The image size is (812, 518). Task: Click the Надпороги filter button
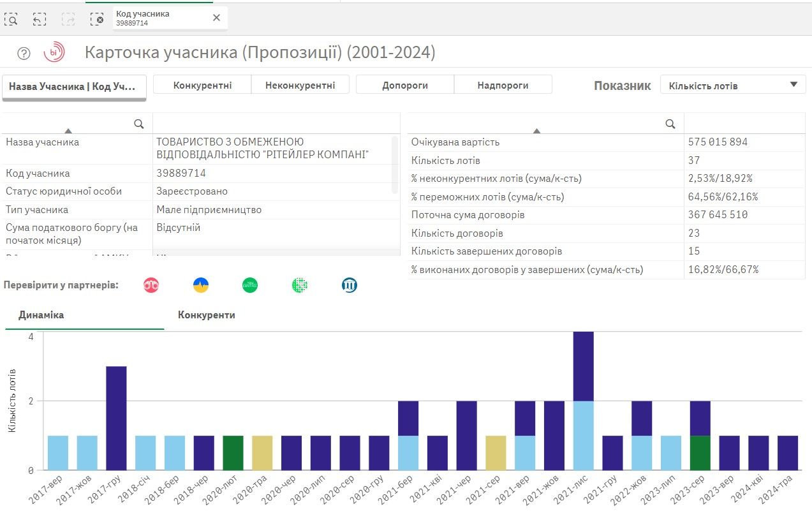503,84
